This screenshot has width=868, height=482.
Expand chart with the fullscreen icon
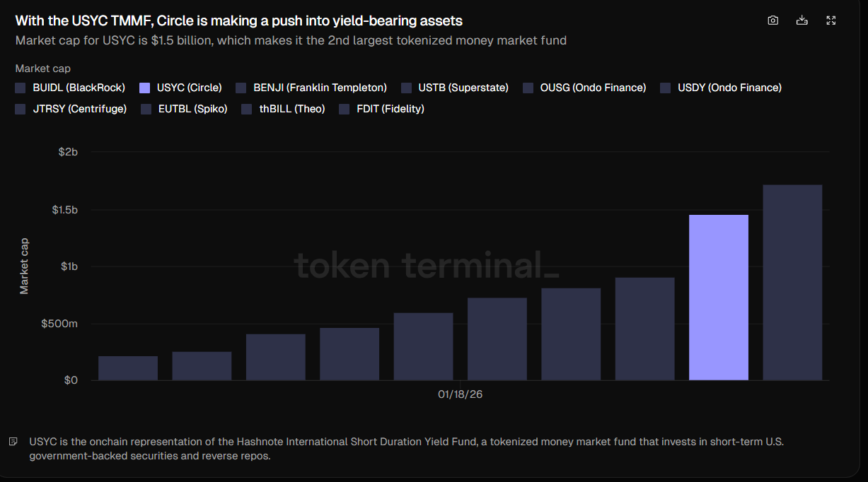tap(831, 20)
